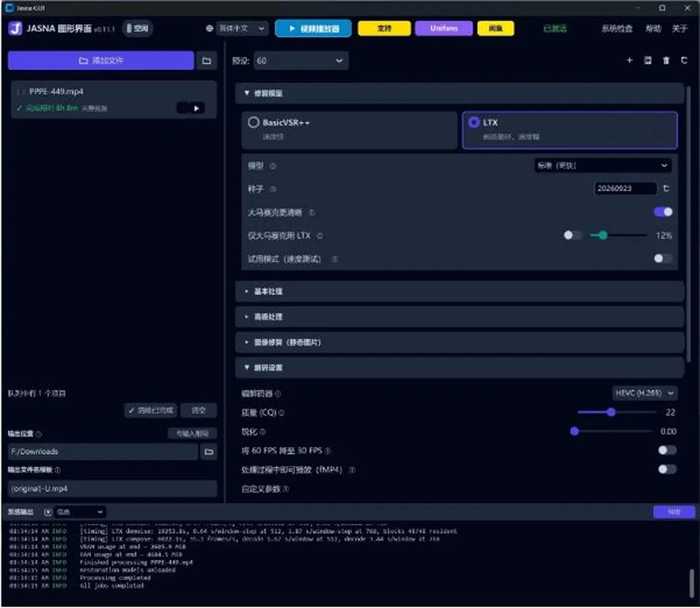Show info tooltip for the 60 FPS option

[x=328, y=451]
